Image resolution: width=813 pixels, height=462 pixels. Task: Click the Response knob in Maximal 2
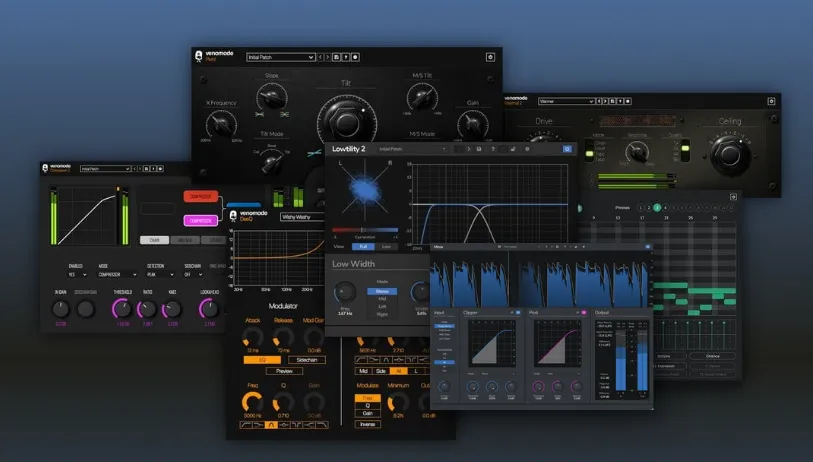637,152
